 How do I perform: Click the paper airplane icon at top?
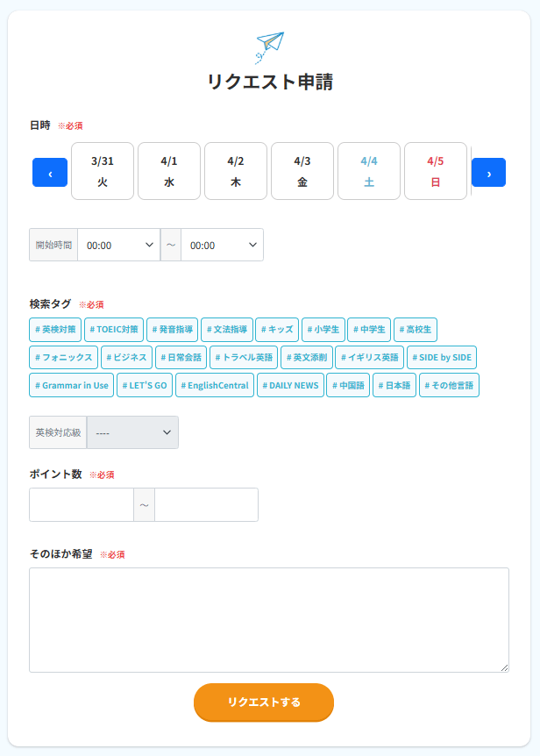click(270, 46)
